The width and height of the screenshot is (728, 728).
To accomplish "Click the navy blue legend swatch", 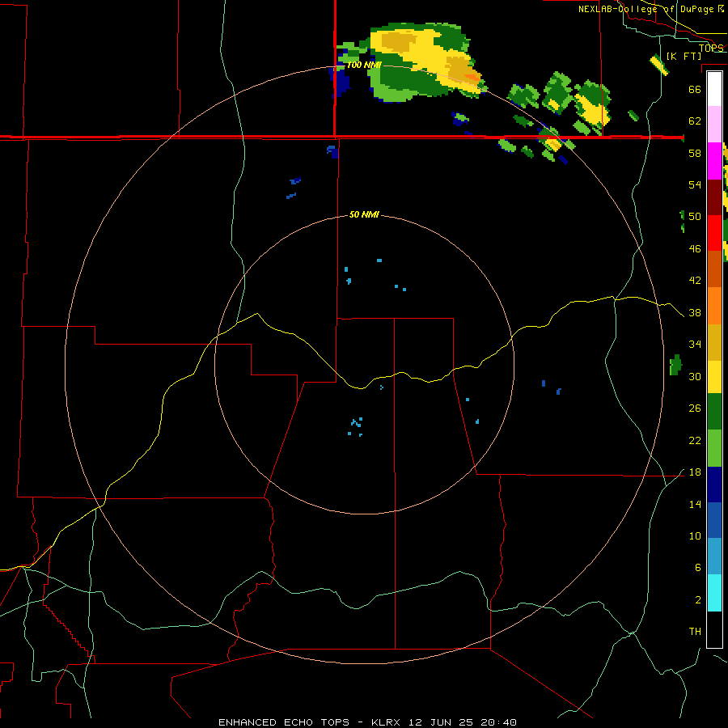I will 714,485.
